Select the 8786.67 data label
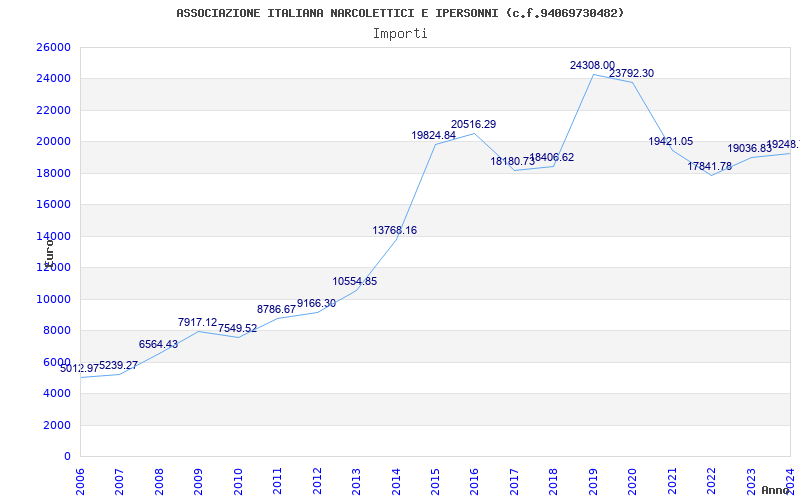800x500 pixels. 277,309
